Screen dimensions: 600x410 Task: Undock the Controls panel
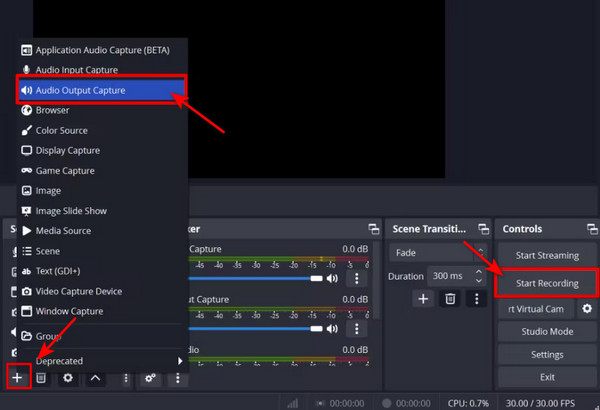click(x=592, y=229)
